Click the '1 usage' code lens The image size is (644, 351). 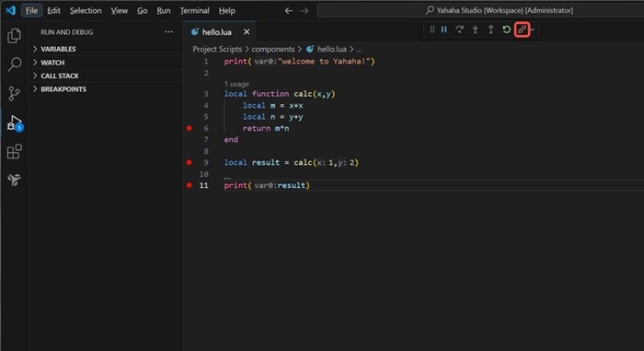tap(236, 84)
